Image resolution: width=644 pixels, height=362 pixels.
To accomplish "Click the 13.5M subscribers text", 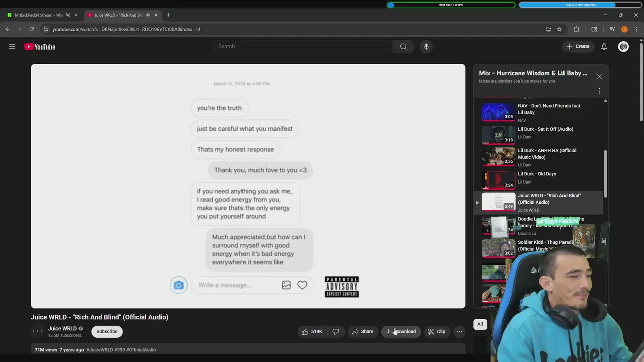I will click(x=64, y=335).
